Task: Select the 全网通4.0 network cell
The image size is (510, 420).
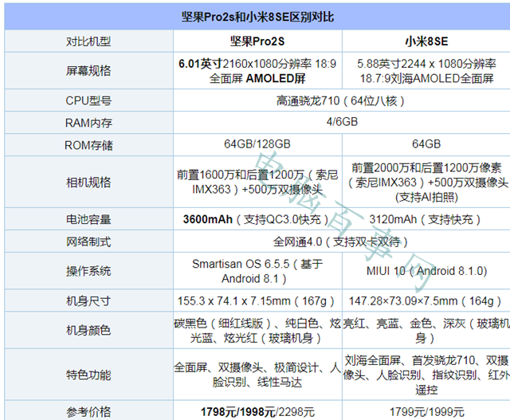Action: pos(340,241)
